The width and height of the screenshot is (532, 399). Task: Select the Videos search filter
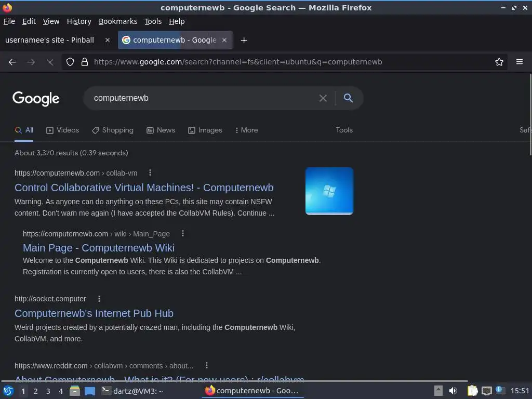point(63,130)
